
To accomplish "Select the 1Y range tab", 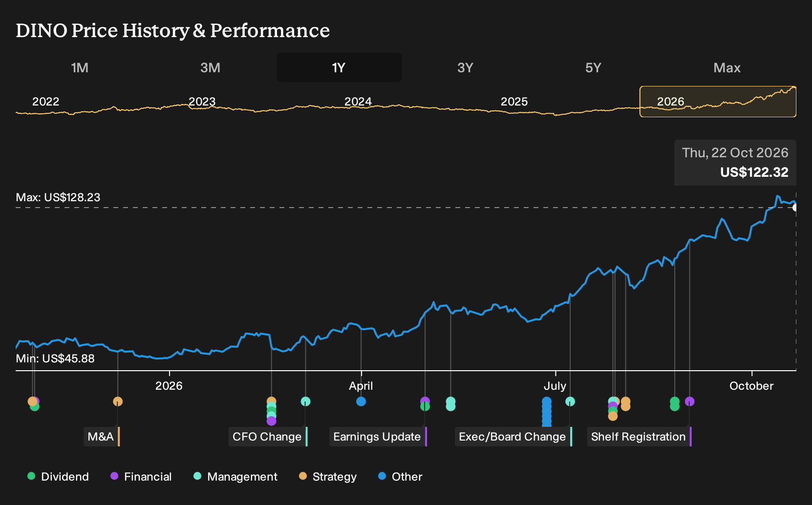I will coord(339,67).
